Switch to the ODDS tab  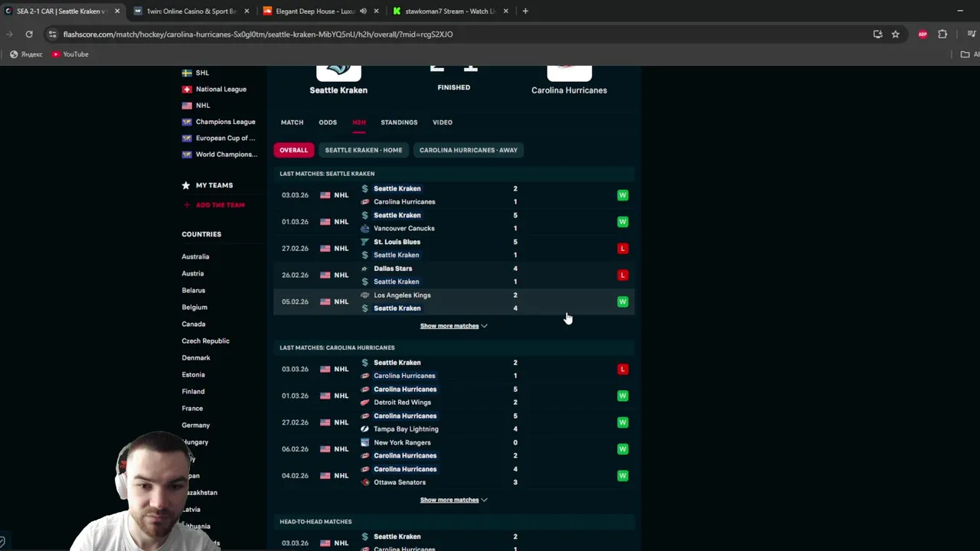(328, 122)
